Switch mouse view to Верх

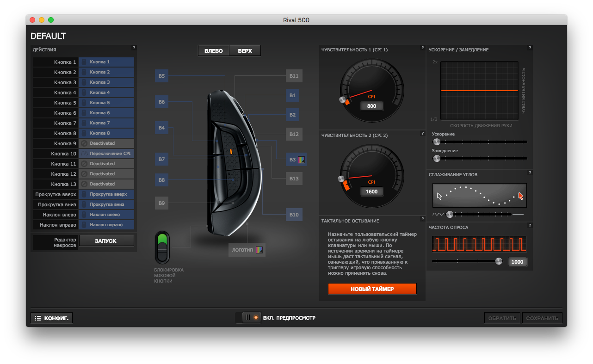point(245,51)
